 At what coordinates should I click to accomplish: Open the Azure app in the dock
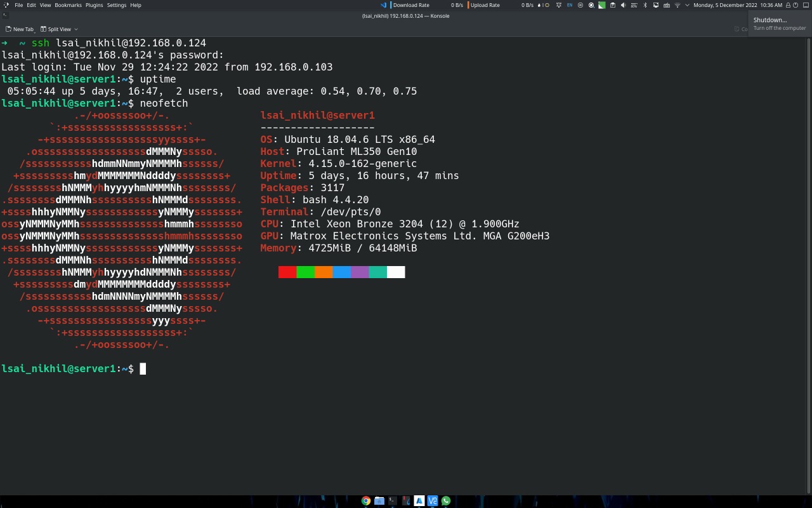click(419, 501)
